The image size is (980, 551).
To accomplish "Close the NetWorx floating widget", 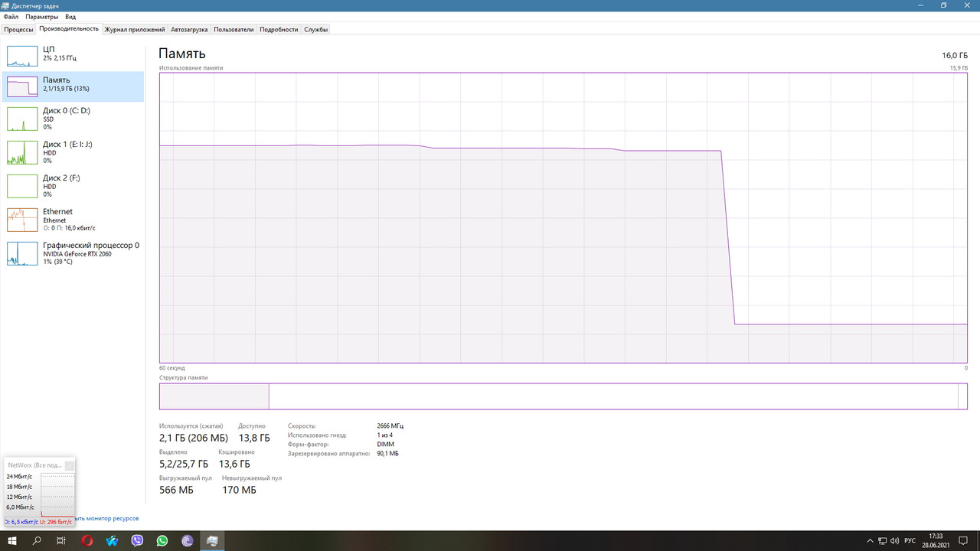I will pyautogui.click(x=70, y=465).
